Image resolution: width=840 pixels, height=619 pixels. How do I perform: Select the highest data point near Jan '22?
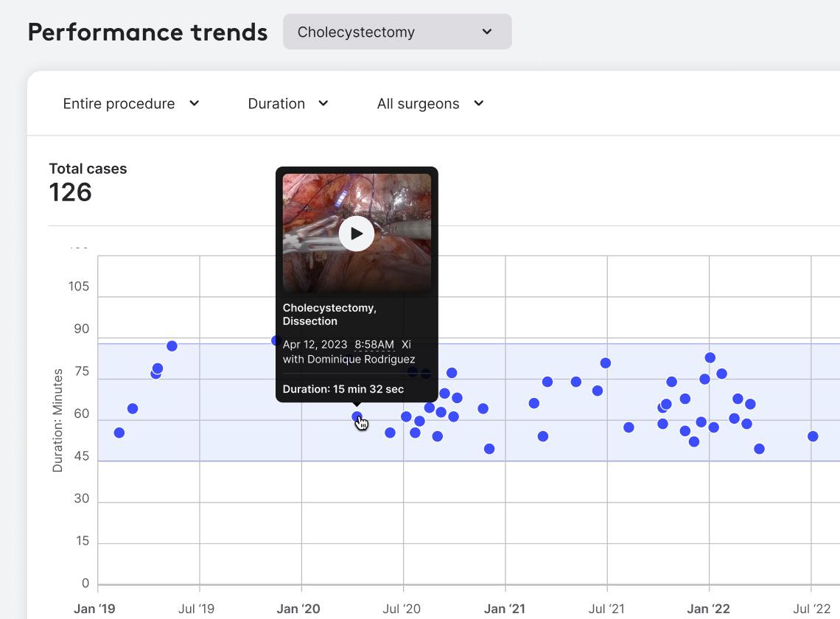click(708, 357)
